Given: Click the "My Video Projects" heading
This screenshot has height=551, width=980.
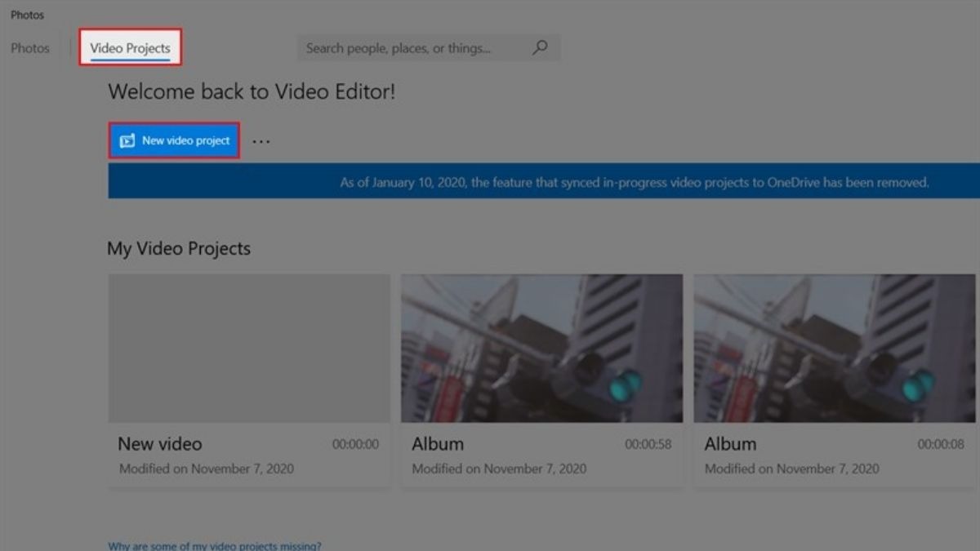Looking at the screenshot, I should coord(179,249).
